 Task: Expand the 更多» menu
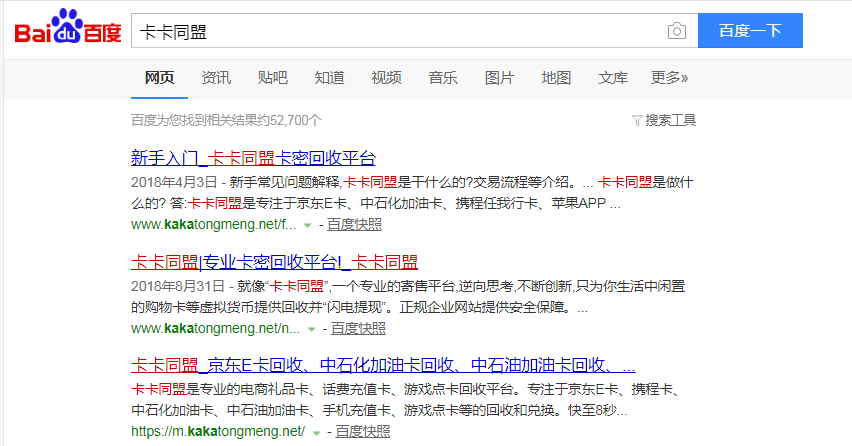(x=669, y=78)
